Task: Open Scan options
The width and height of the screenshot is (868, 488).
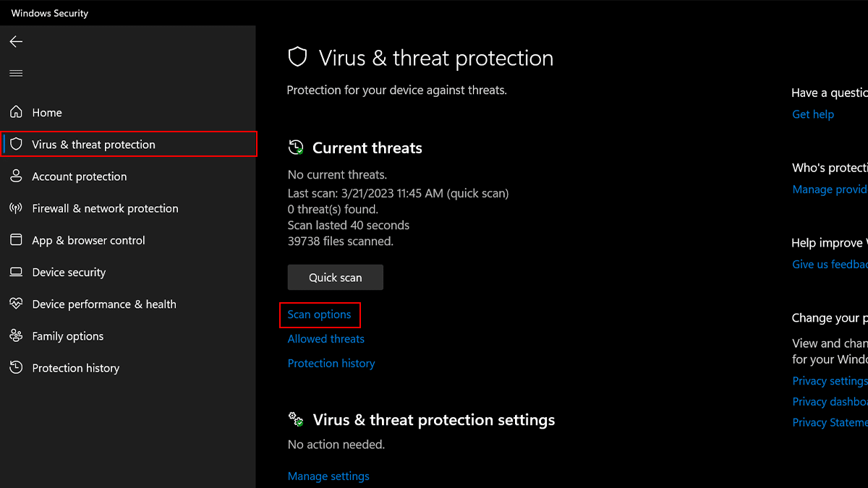Action: click(320, 314)
